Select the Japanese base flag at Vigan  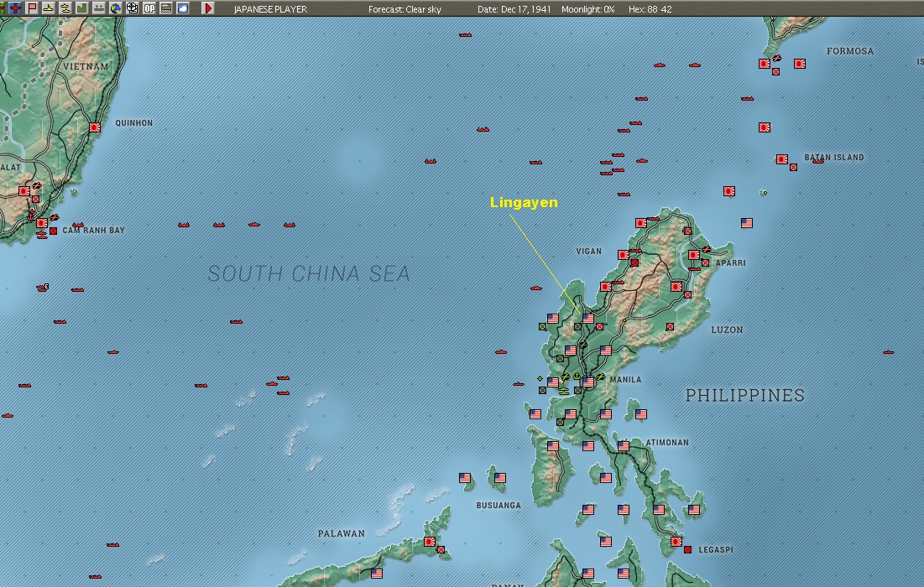[x=624, y=254]
